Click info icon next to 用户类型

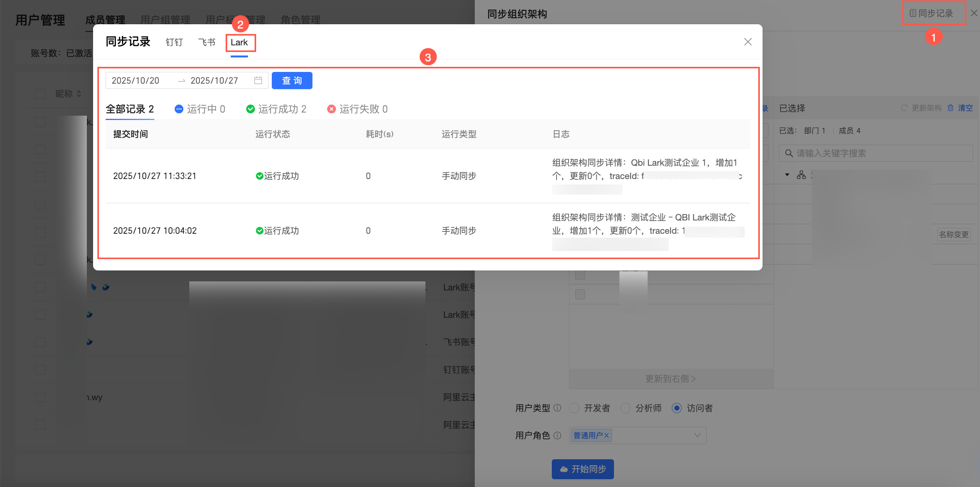click(x=558, y=408)
